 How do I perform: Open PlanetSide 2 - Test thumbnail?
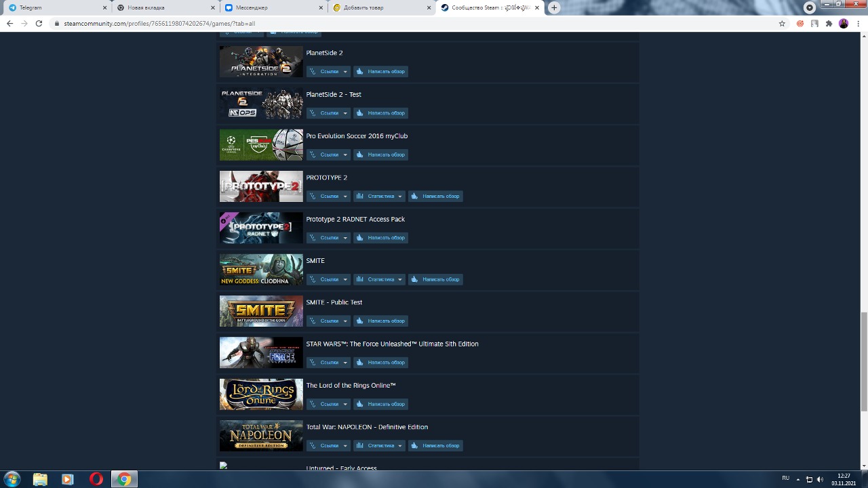pos(261,103)
